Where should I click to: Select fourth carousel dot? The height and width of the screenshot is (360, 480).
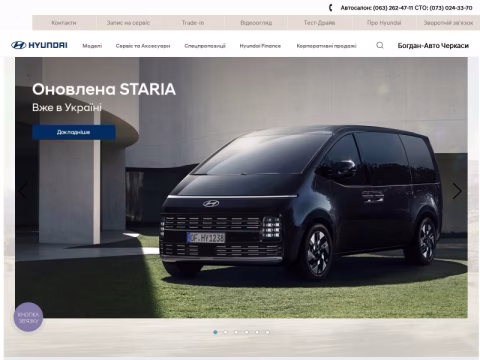(247, 332)
